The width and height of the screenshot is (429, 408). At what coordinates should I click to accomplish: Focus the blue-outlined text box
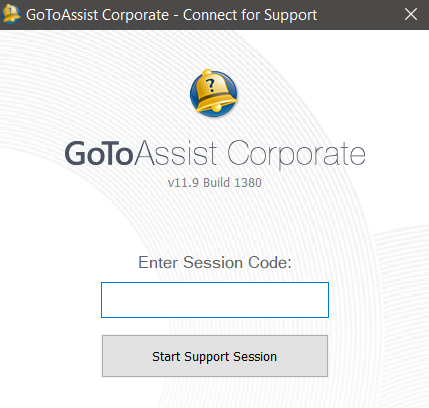(x=215, y=300)
